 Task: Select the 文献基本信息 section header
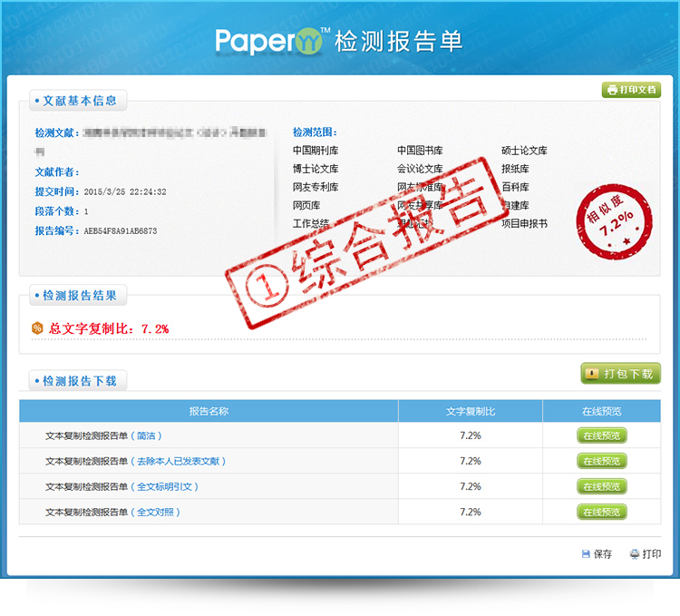(78, 101)
